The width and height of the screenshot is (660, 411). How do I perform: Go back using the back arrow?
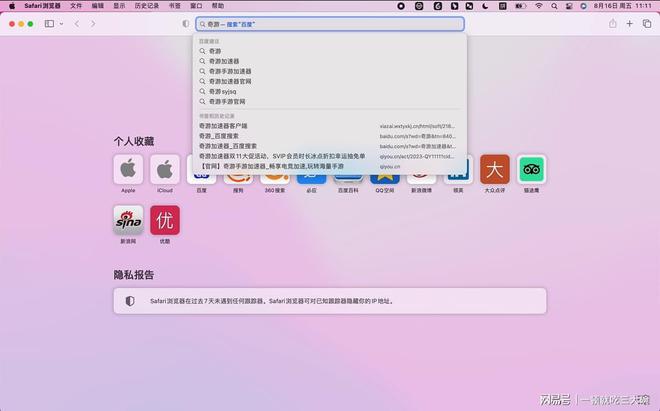[x=77, y=24]
